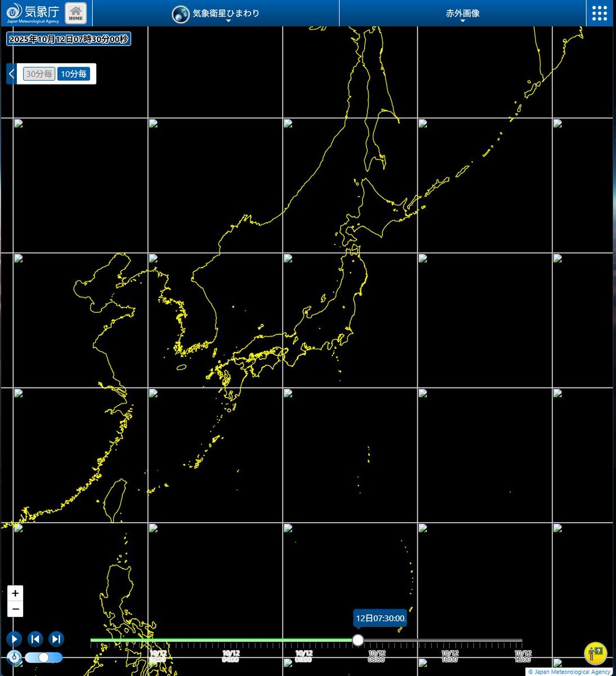Zoom out with the minus button
Screen dimensions: 616x676
coord(15,609)
